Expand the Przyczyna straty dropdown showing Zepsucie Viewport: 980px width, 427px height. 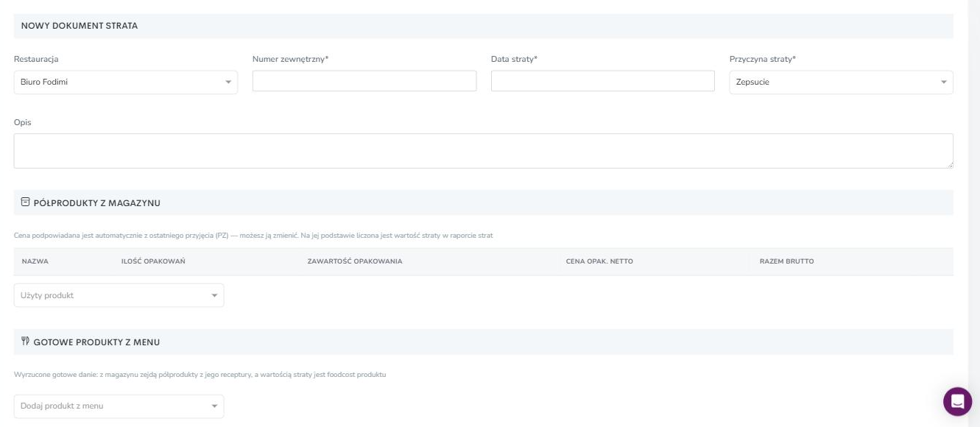point(841,82)
